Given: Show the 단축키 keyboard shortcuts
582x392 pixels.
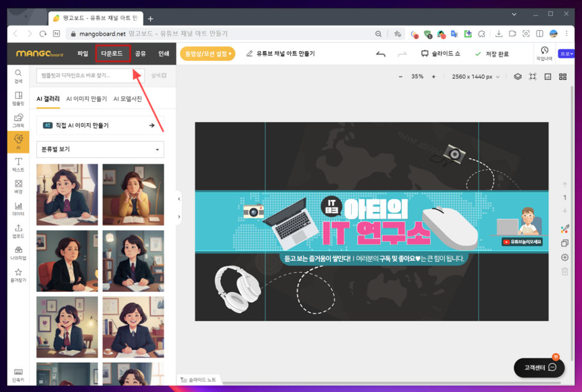Looking at the screenshot, I should click(x=18, y=375).
